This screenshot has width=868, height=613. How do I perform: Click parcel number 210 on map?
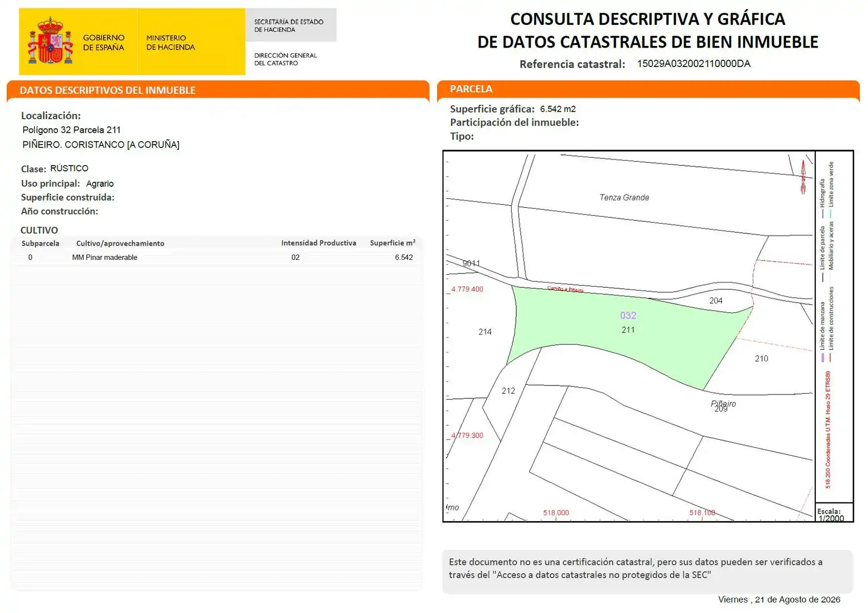(761, 359)
